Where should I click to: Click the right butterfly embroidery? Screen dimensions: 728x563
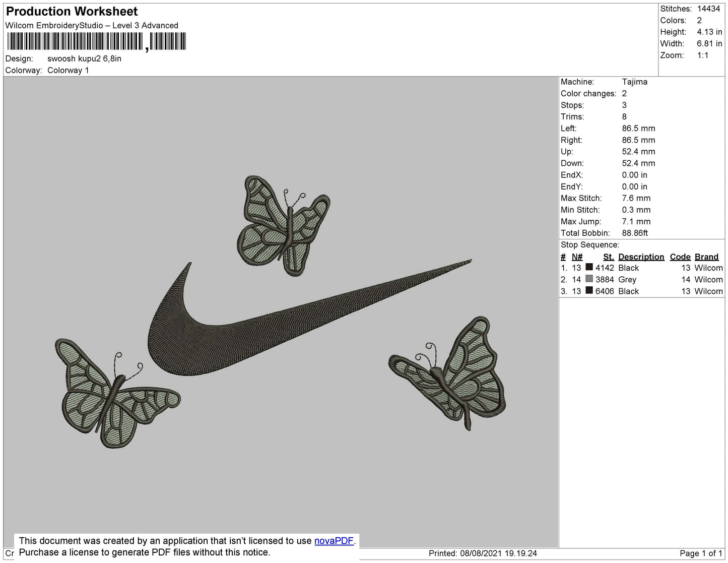(x=448, y=373)
